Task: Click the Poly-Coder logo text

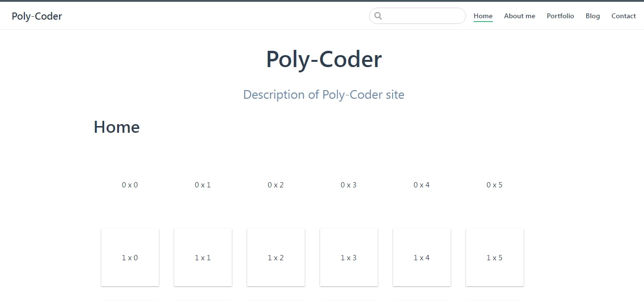Action: [37, 16]
